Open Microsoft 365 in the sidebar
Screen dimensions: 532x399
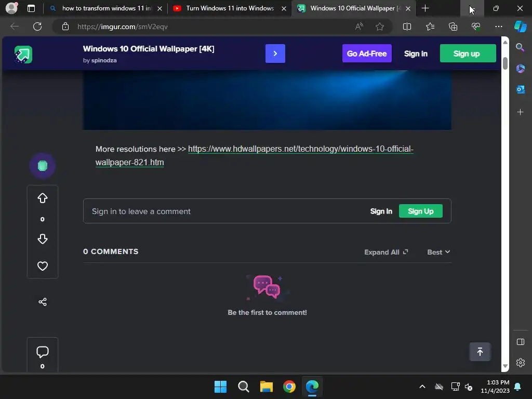(x=520, y=69)
